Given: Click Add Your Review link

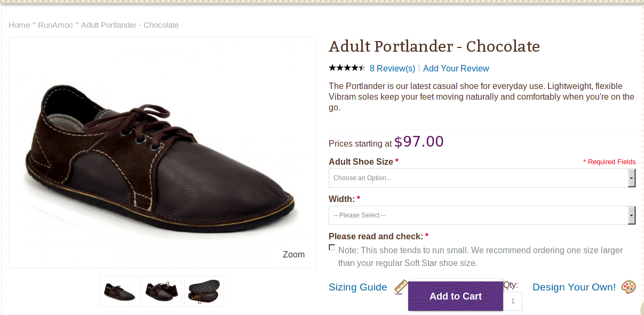Looking at the screenshot, I should click(x=456, y=68).
